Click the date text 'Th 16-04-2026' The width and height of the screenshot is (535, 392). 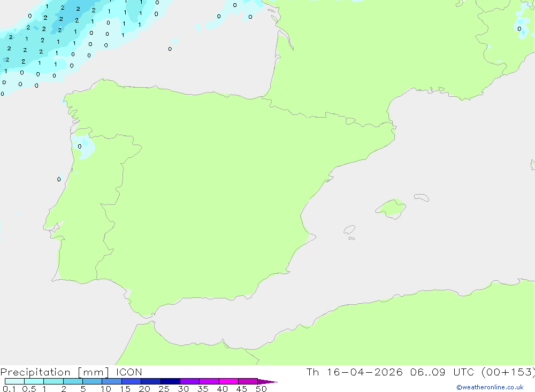354,372
